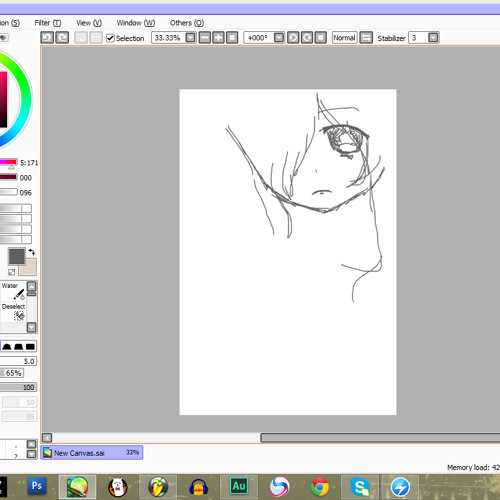Screen dimensions: 500x500
Task: Rotate canvas clockwise icon
Action: 307,38
